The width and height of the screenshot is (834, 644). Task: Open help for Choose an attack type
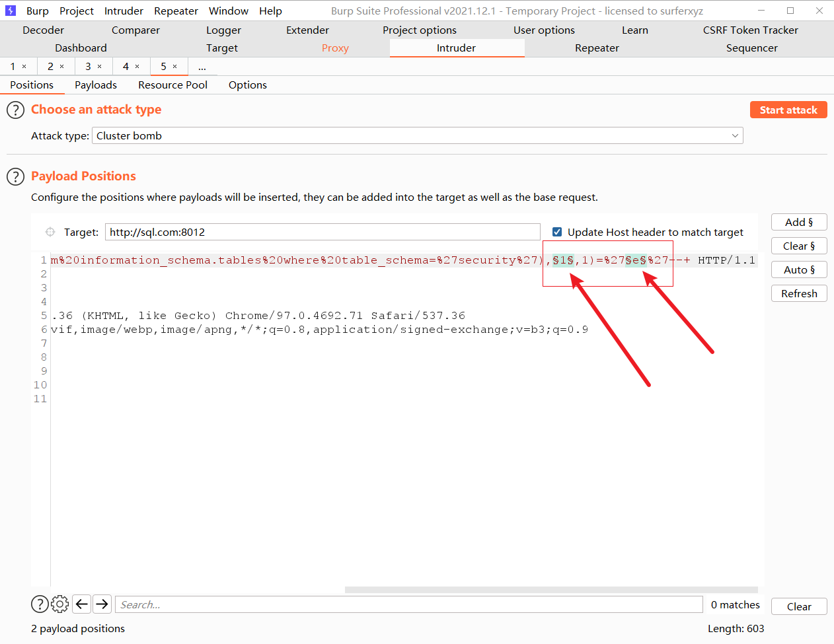pos(15,110)
